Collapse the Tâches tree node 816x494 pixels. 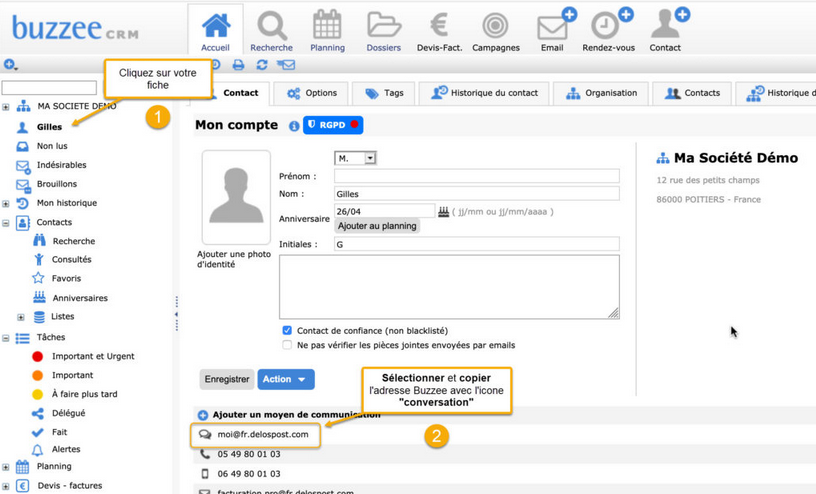tap(6, 338)
